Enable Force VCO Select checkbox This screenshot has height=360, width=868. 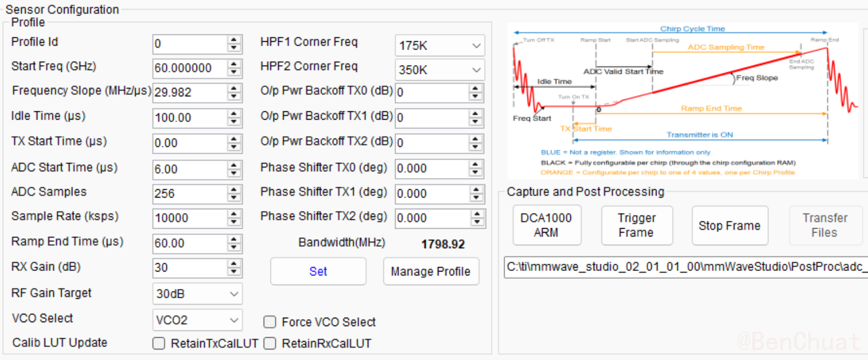[270, 322]
